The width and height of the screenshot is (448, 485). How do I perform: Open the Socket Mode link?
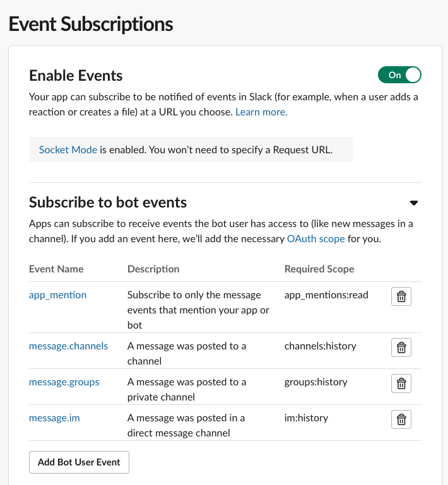click(x=68, y=149)
